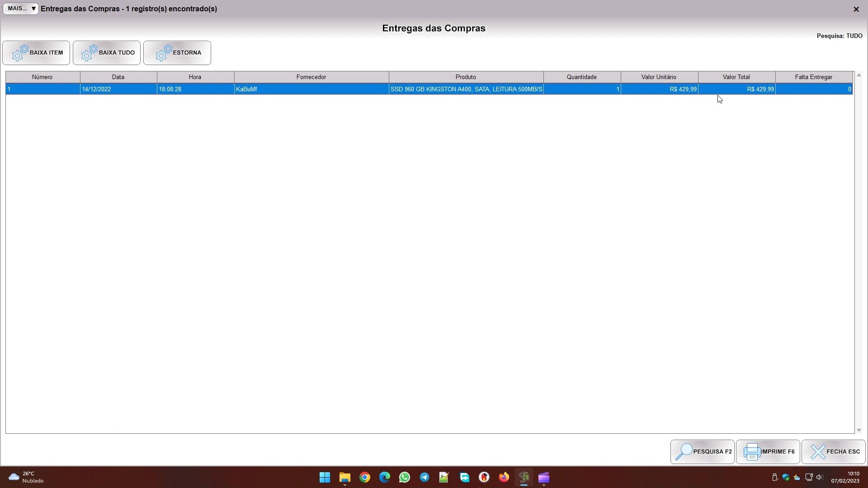Select the Falta Entregar cell showing 0
This screenshot has width=868, height=488.
[x=814, y=89]
